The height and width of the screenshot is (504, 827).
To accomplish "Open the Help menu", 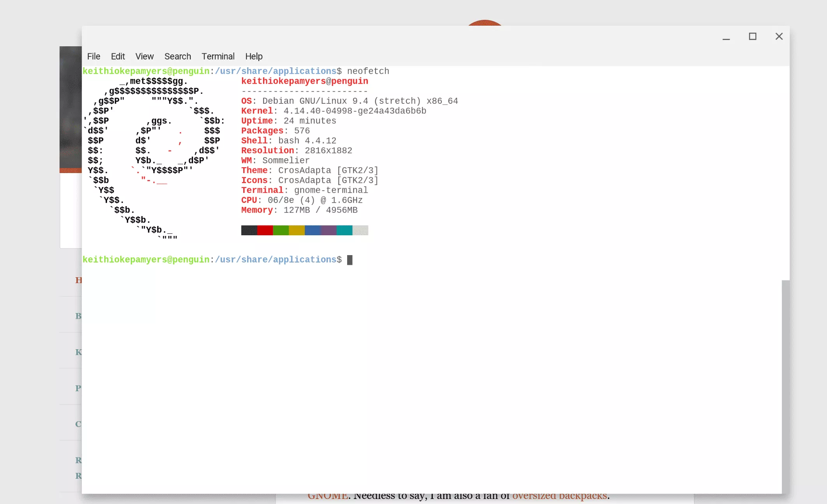I will 254,56.
